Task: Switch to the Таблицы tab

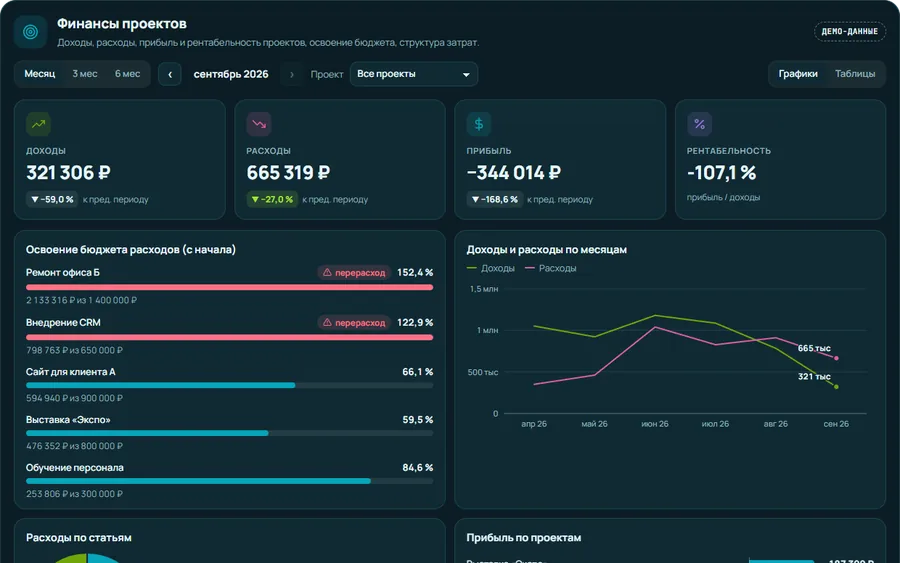Action: pyautogui.click(x=855, y=74)
